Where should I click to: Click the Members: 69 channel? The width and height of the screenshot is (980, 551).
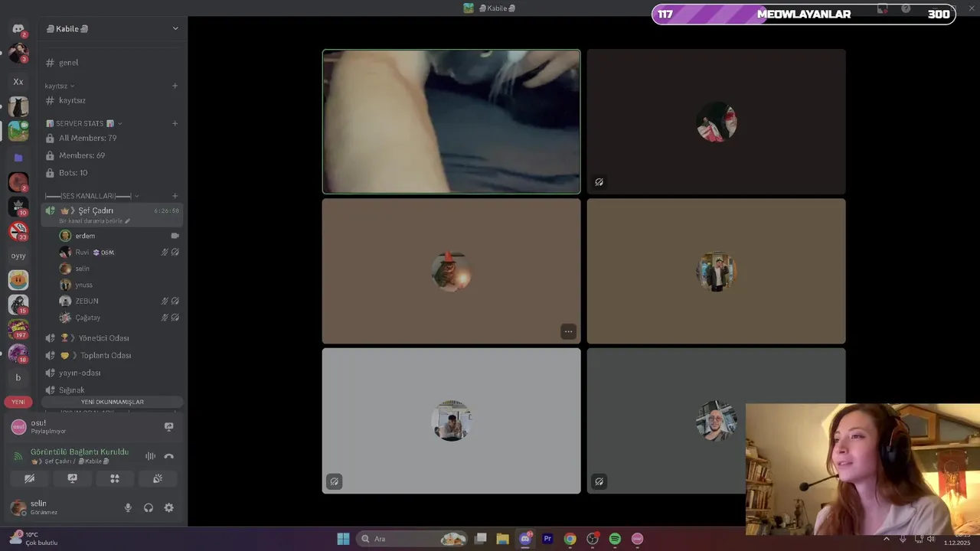[112, 155]
